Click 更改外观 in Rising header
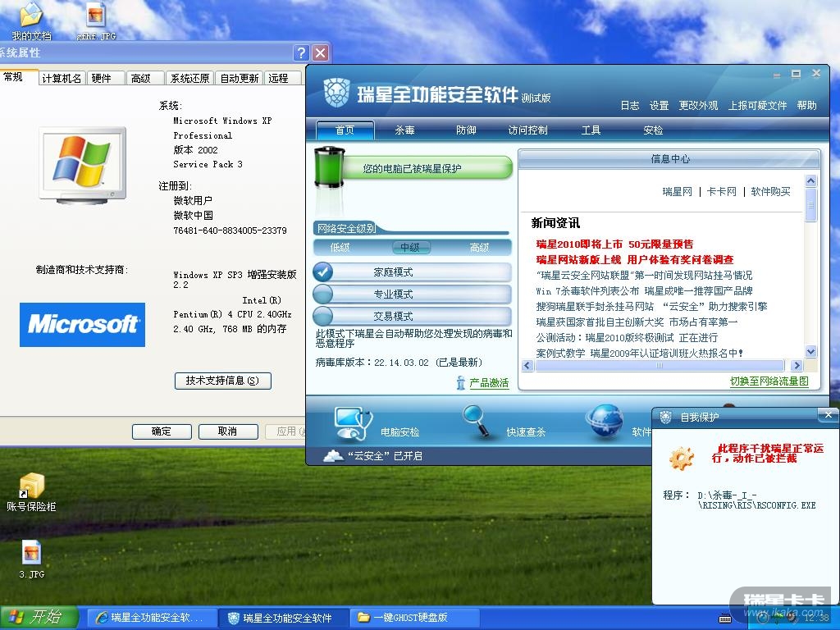The width and height of the screenshot is (840, 630). click(x=698, y=106)
